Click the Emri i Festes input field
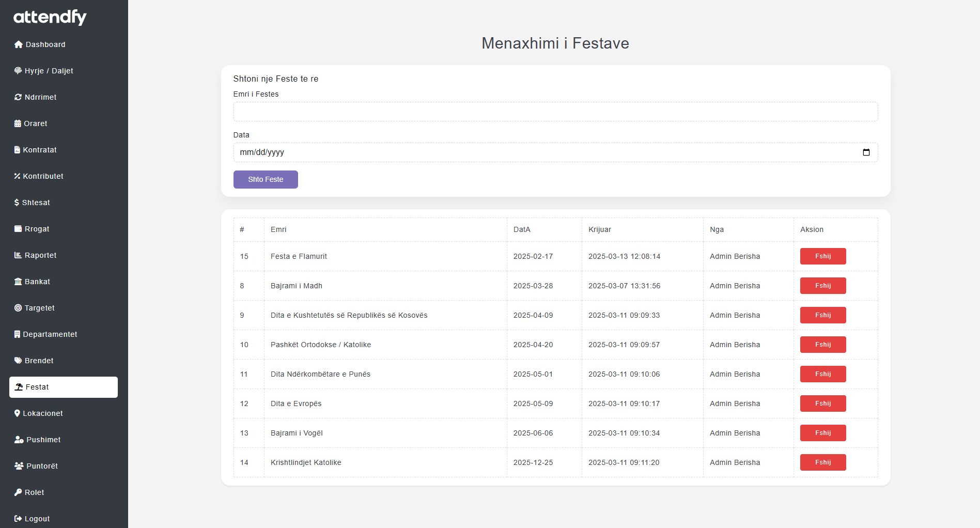Viewport: 980px width, 528px height. pos(555,111)
